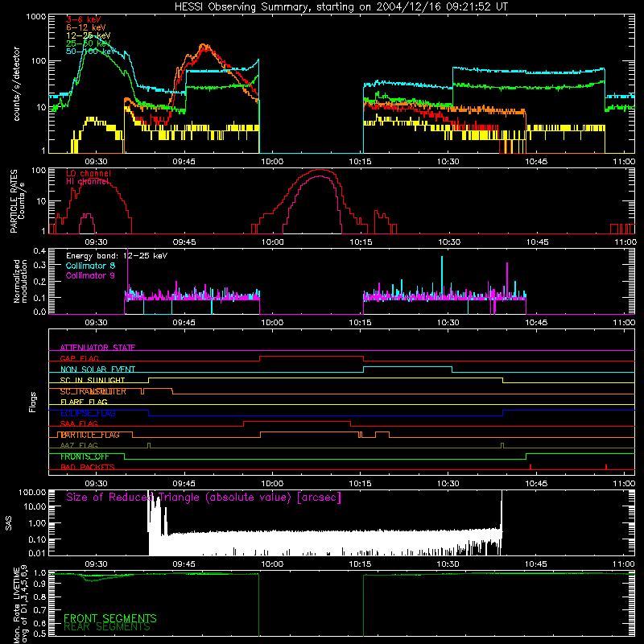Click the Energy band: 12-25 keV label
The image size is (644, 644).
point(117,256)
